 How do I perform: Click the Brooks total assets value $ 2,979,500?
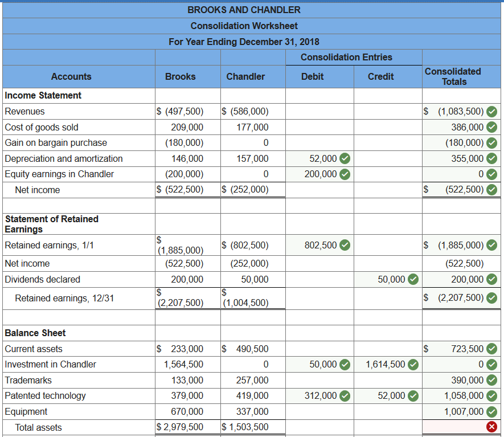tap(180, 427)
